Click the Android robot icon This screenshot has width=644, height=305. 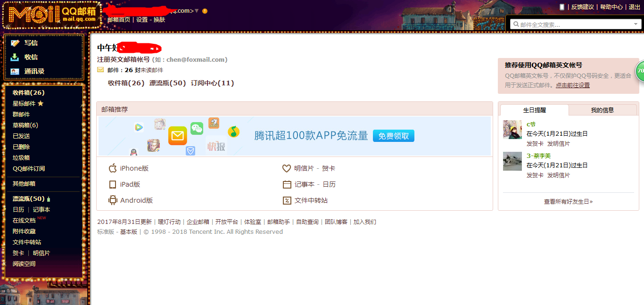coord(113,200)
